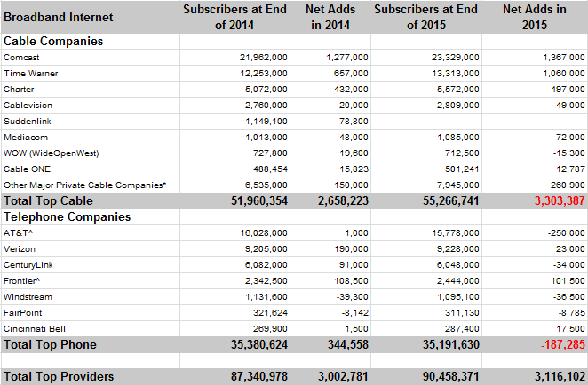This screenshot has height=385, width=588.
Task: Click Comcast's 1,277,000 net adds cell
Action: 347,58
